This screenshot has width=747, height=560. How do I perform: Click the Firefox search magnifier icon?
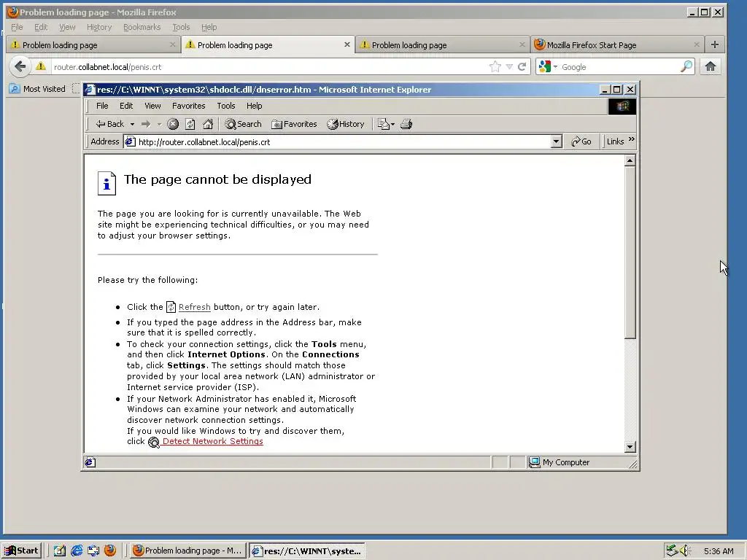click(686, 66)
